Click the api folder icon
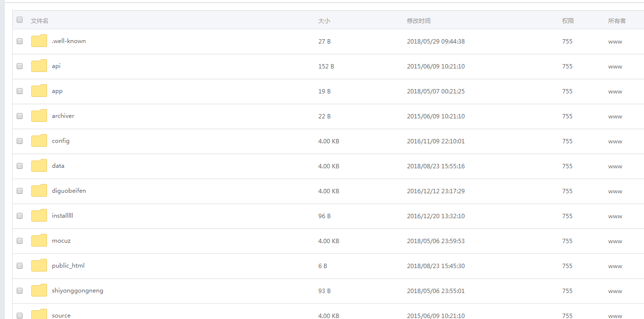This screenshot has height=319, width=644. tap(39, 66)
